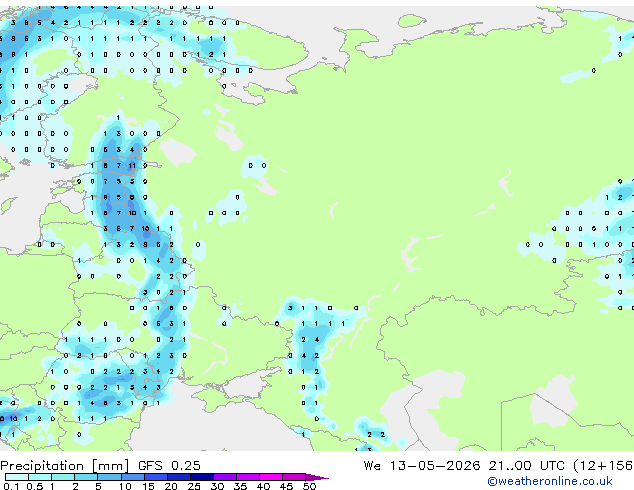Image resolution: width=634 pixels, height=490 pixels.
Task: Select the legend swatch between 35 and 40
Action: coord(247,477)
